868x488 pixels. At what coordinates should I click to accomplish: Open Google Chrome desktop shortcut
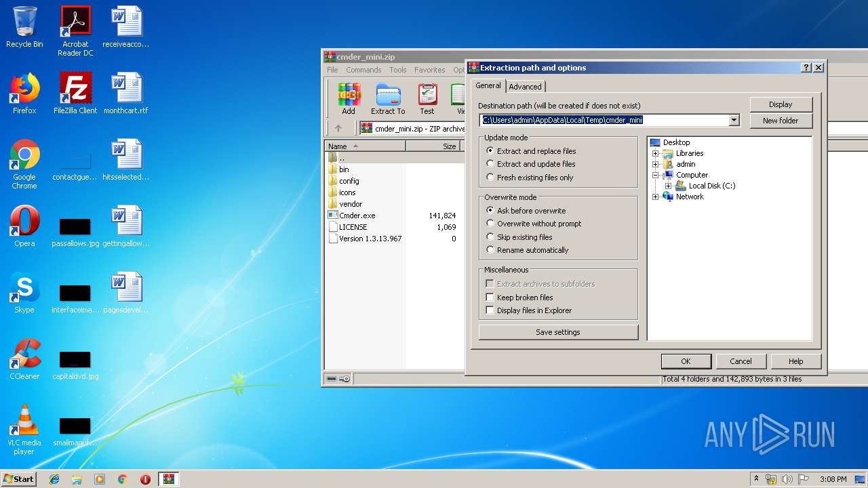pyautogui.click(x=24, y=164)
